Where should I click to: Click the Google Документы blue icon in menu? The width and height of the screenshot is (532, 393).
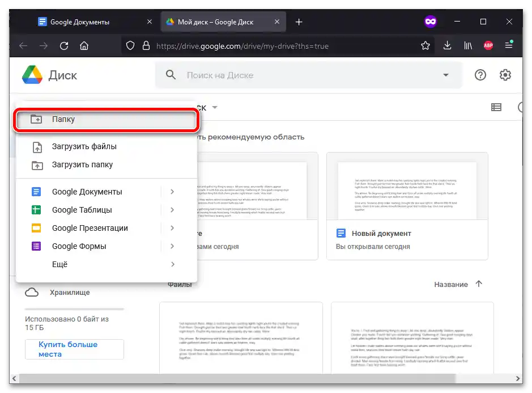(x=36, y=192)
